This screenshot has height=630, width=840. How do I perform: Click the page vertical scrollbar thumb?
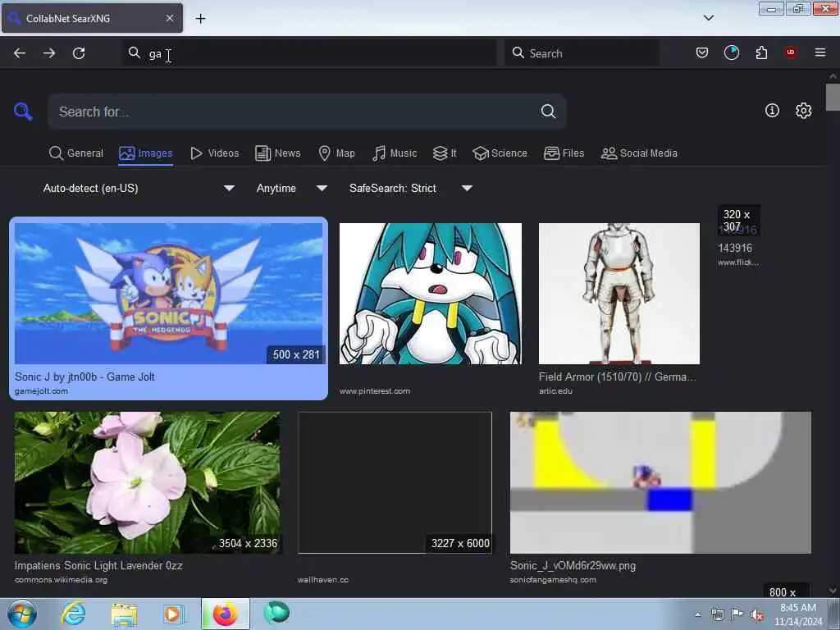(x=833, y=97)
